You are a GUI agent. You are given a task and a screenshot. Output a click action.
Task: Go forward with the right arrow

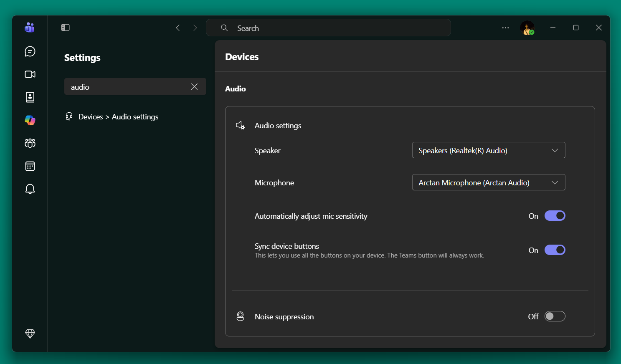point(195,28)
